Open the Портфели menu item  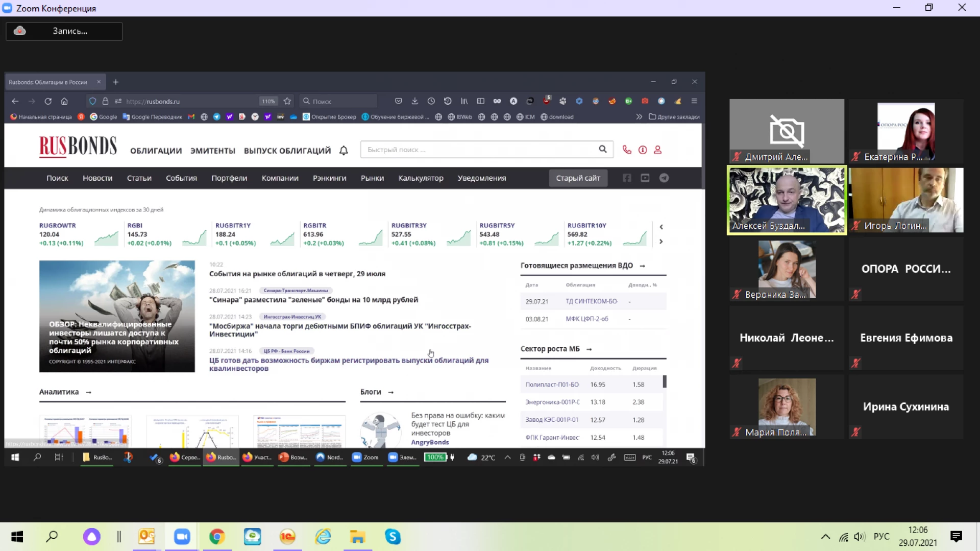(229, 178)
